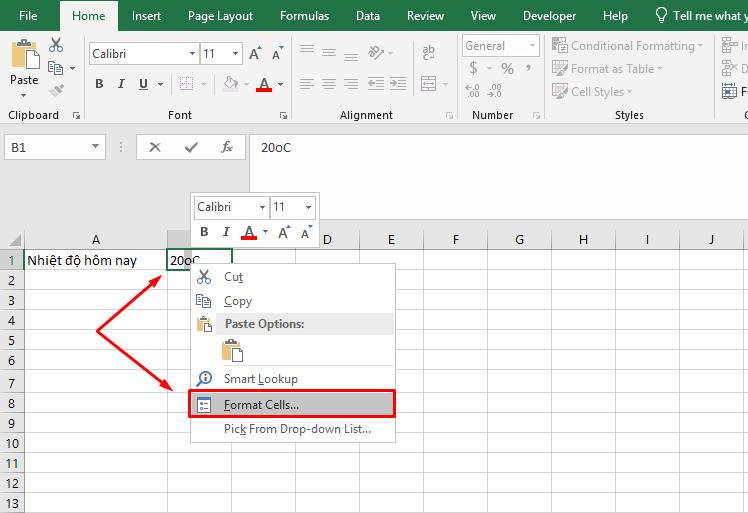The image size is (748, 513).
Task: Toggle Underline in the ribbon Font group
Action: coord(143,84)
